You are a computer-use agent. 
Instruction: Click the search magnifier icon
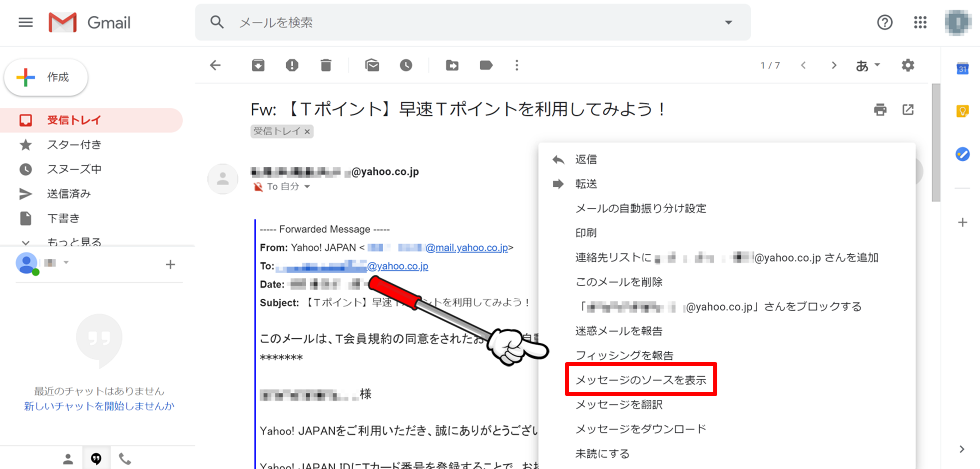pos(217,22)
